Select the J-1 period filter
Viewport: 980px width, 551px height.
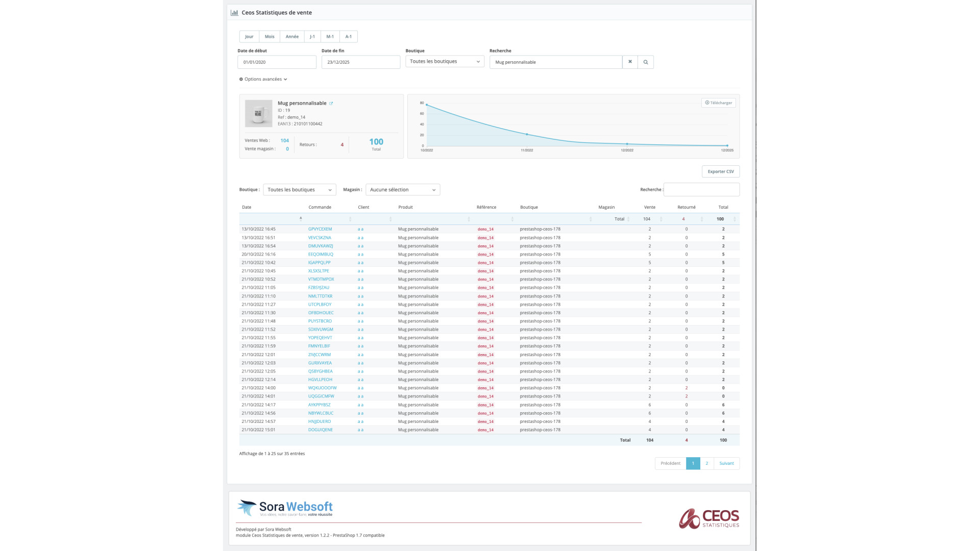312,36
